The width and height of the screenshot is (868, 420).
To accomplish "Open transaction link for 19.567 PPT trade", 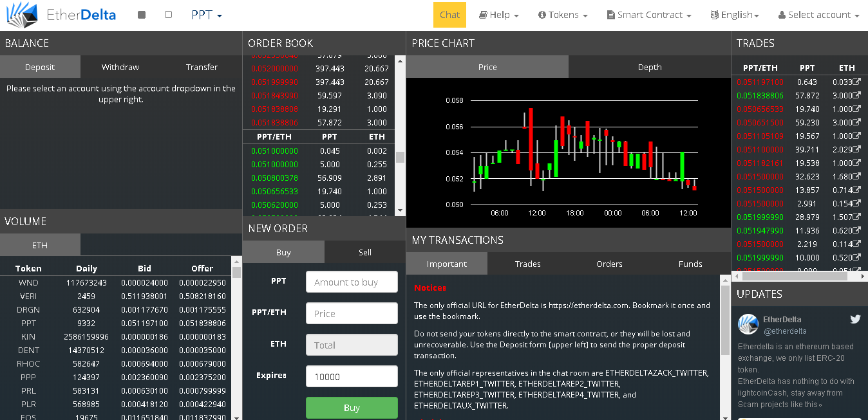I will (856, 136).
